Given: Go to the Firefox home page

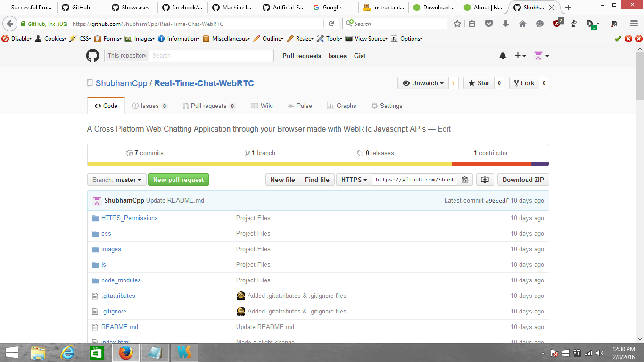Looking at the screenshot, I should (x=523, y=24).
